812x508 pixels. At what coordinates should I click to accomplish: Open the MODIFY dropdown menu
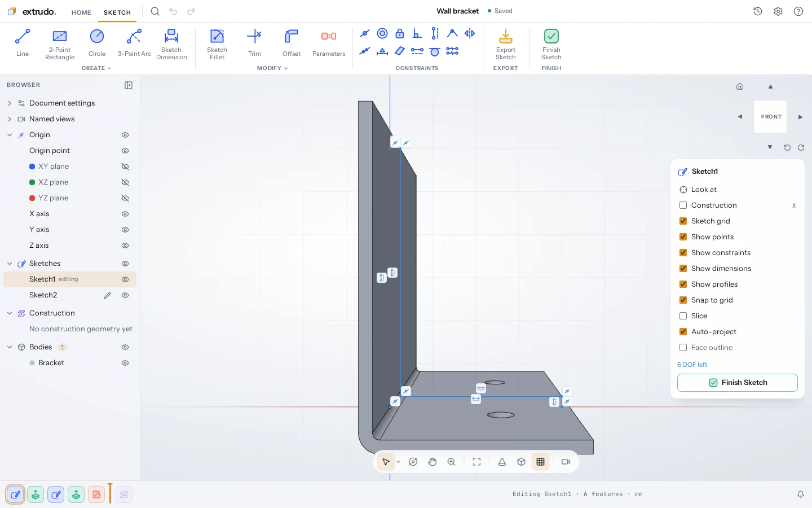tap(272, 68)
